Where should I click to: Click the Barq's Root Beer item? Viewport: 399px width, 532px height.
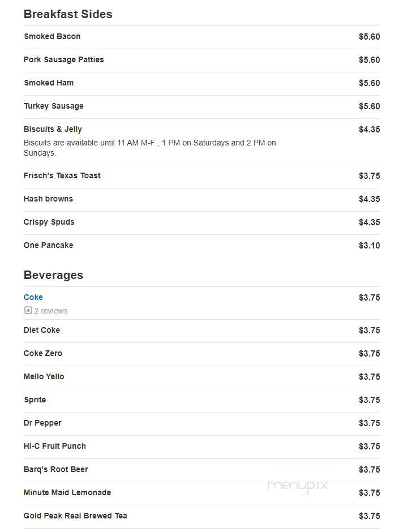55,470
